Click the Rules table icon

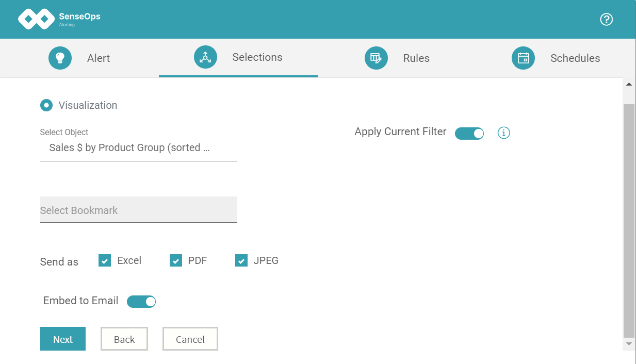click(x=376, y=58)
